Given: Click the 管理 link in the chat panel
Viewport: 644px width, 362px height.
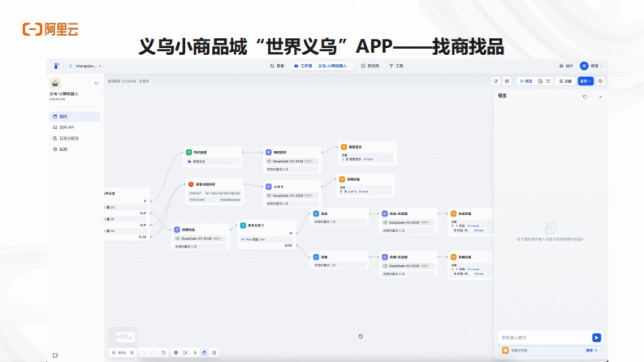Looking at the screenshot, I should [589, 350].
